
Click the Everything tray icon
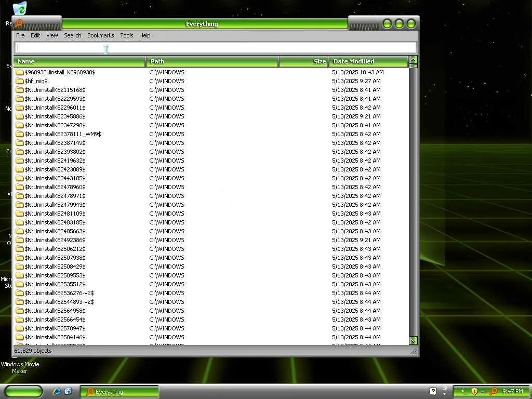tap(494, 391)
